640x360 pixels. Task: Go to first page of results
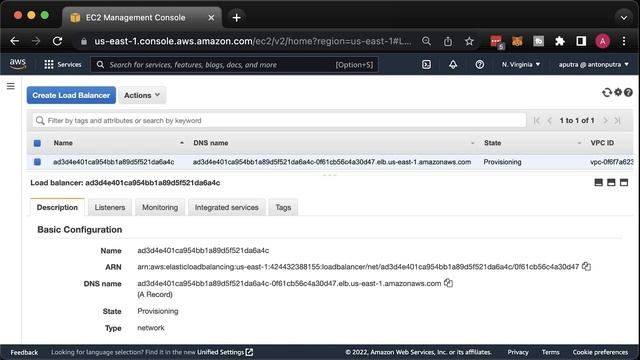(537, 120)
